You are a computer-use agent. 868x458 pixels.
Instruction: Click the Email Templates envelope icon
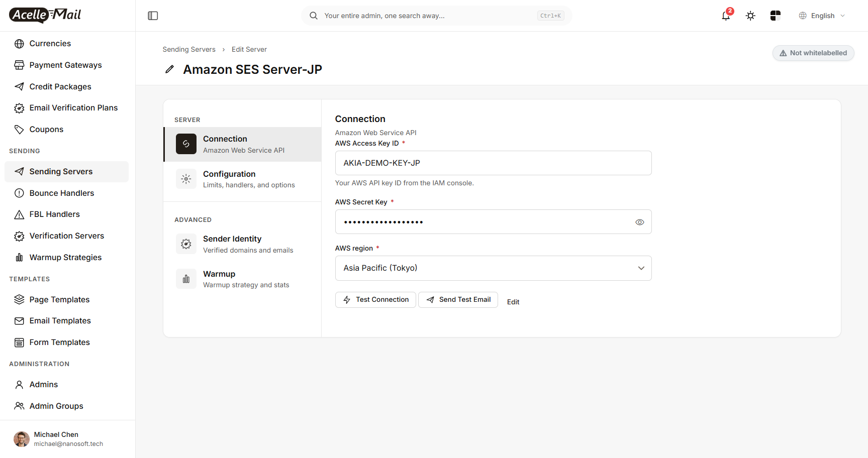(x=19, y=321)
